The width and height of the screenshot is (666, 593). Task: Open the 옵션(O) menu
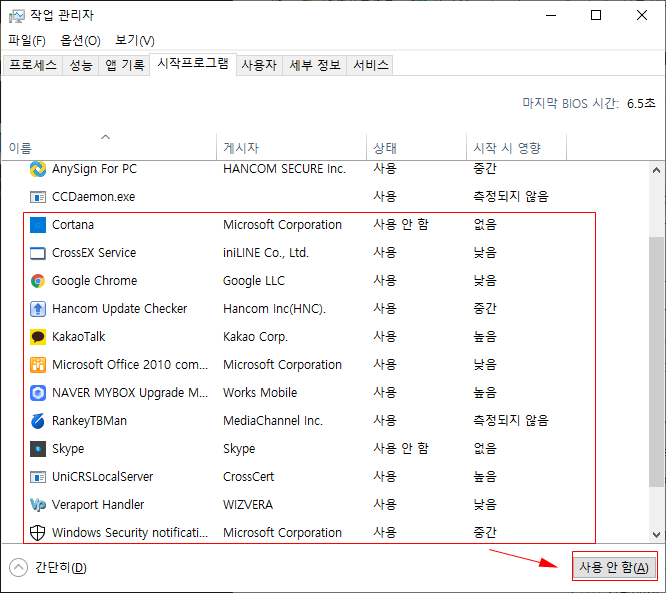pos(80,41)
